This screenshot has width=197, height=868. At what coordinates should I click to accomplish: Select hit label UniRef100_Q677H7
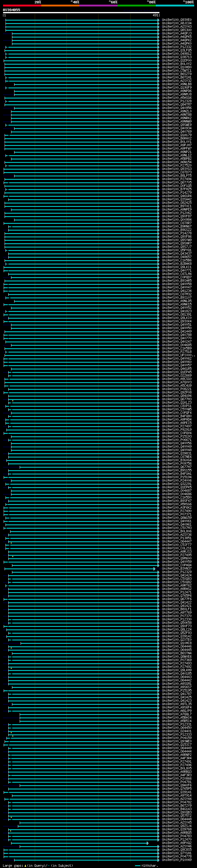[x=176, y=467]
